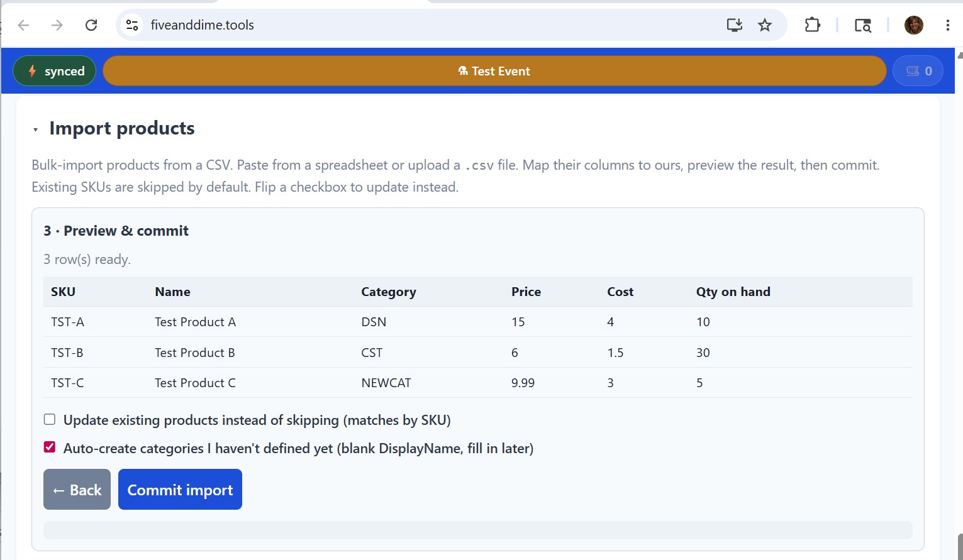The height and width of the screenshot is (560, 963).
Task: Click Test Product C name cell
Action: [195, 383]
